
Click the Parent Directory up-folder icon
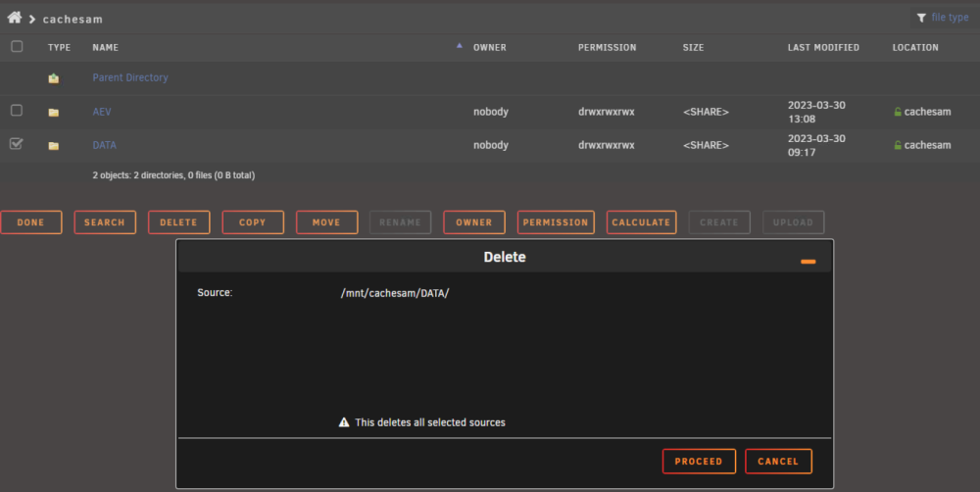click(54, 78)
